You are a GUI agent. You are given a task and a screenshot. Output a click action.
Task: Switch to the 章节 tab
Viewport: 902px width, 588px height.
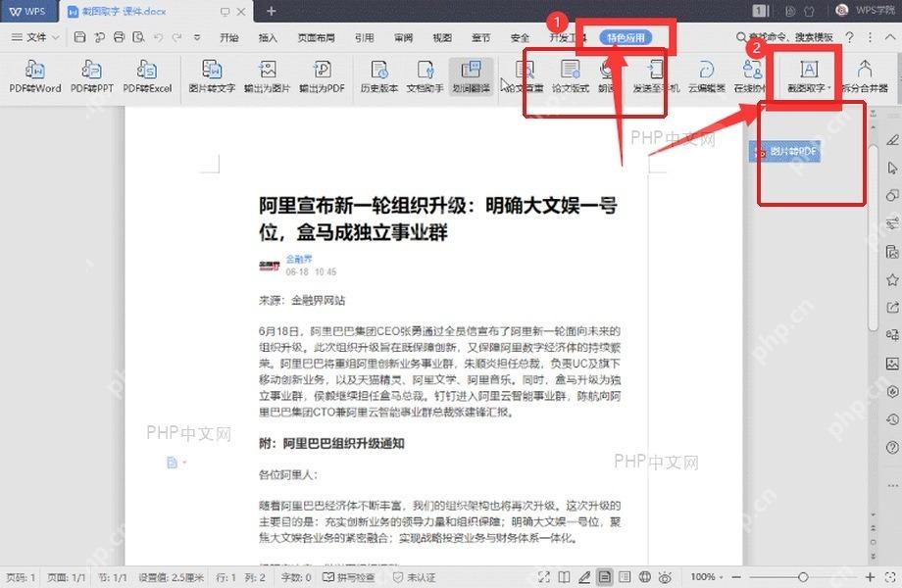pyautogui.click(x=481, y=37)
